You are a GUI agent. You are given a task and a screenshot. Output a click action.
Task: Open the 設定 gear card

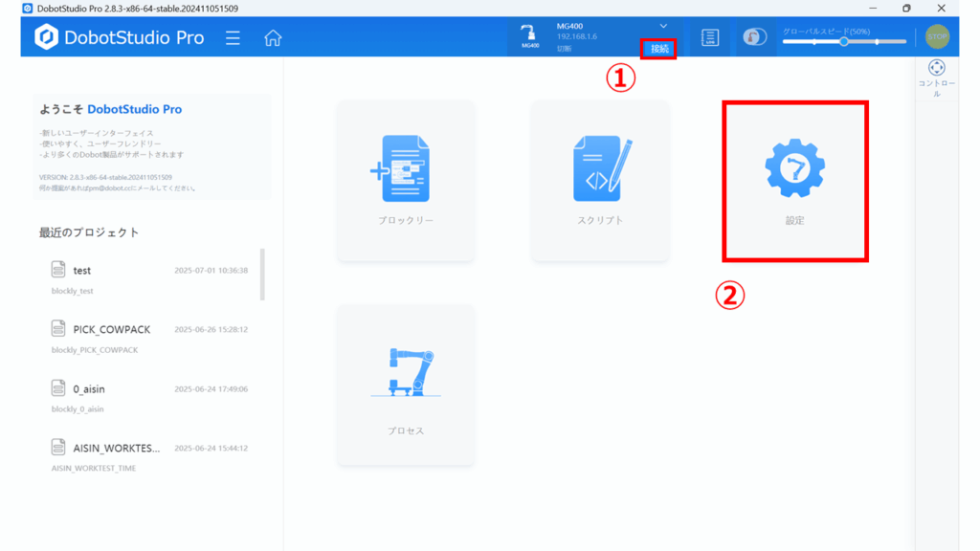tap(795, 181)
